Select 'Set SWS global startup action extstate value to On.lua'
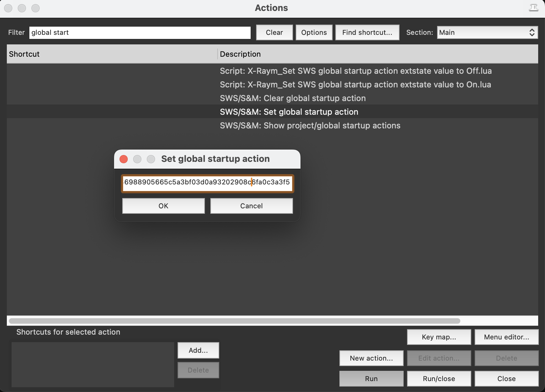The height and width of the screenshot is (392, 545). (272, 84)
